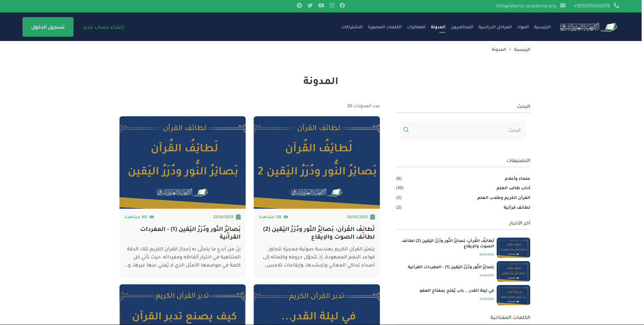
Task: Open المراحل الدراسية in the navbar
Action: click(495, 27)
